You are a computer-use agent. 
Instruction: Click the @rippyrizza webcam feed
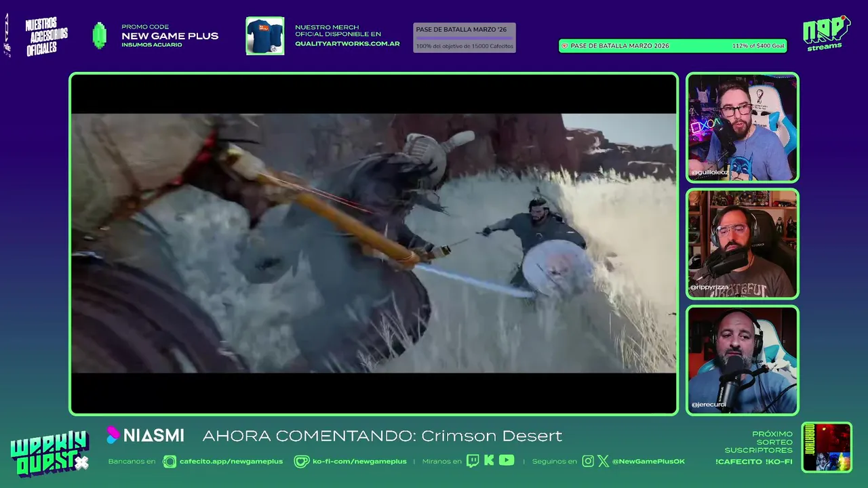click(x=743, y=244)
